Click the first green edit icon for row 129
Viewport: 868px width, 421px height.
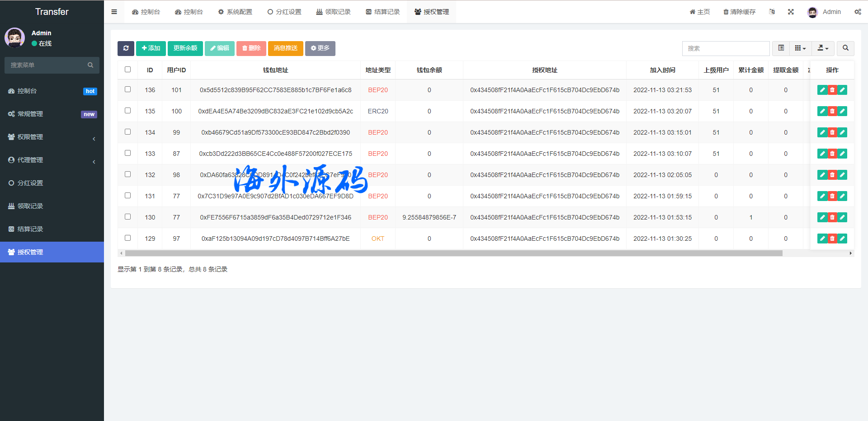(822, 239)
